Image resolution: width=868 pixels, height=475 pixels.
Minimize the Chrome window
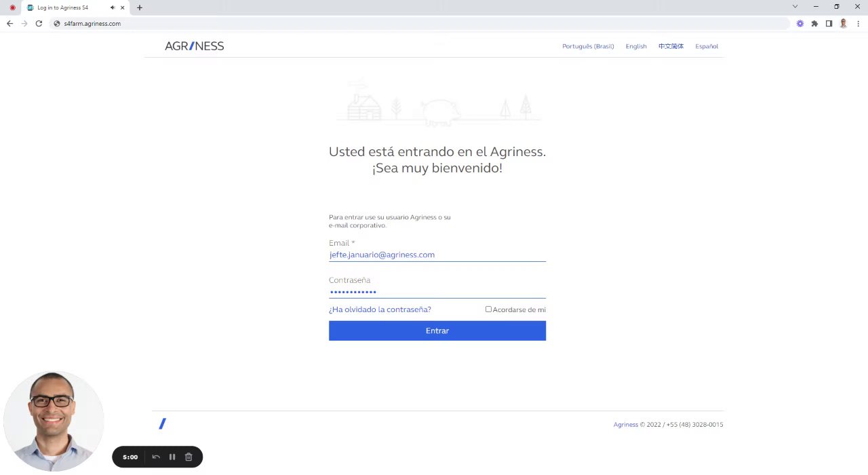(816, 6)
